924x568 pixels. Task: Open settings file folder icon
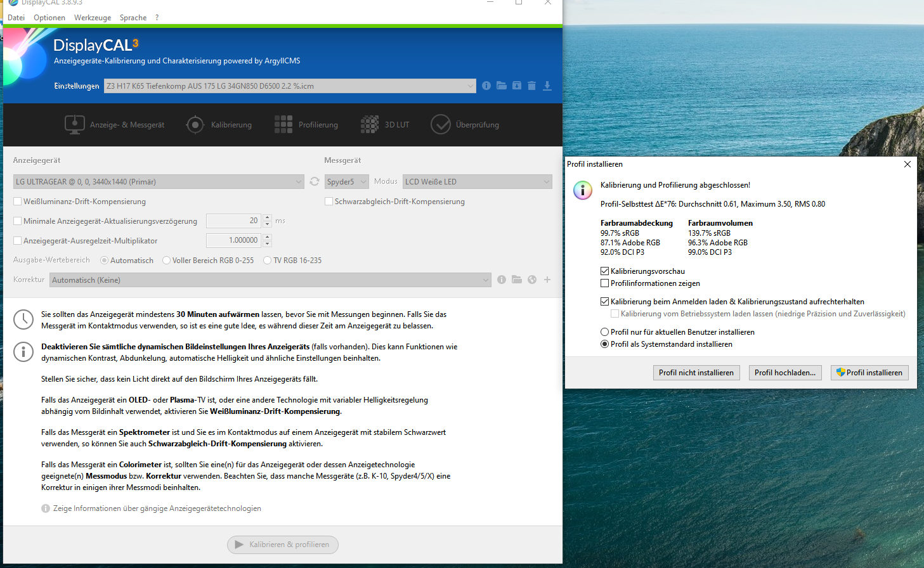(502, 86)
